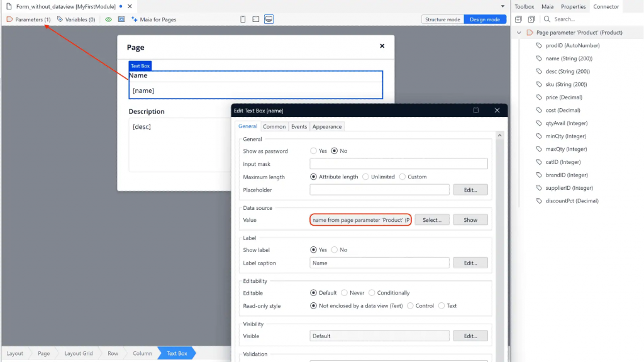Open the Parameters (1) list
The width and height of the screenshot is (644, 362).
coord(29,19)
